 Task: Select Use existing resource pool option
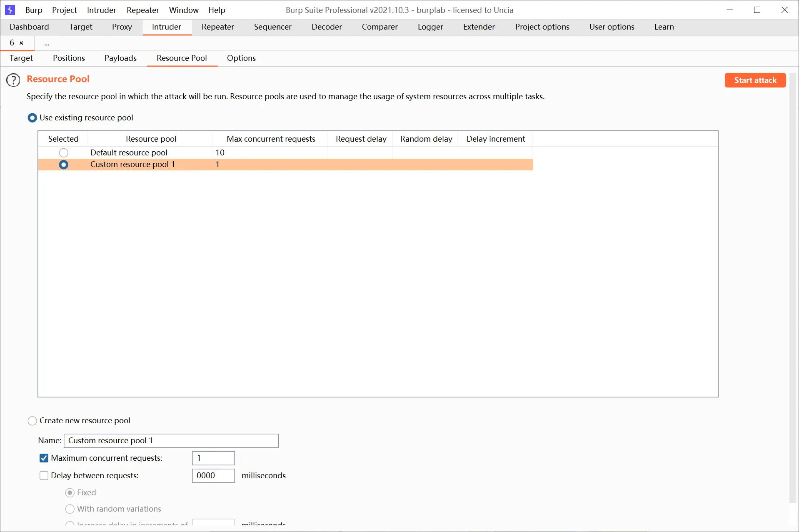[x=32, y=118]
